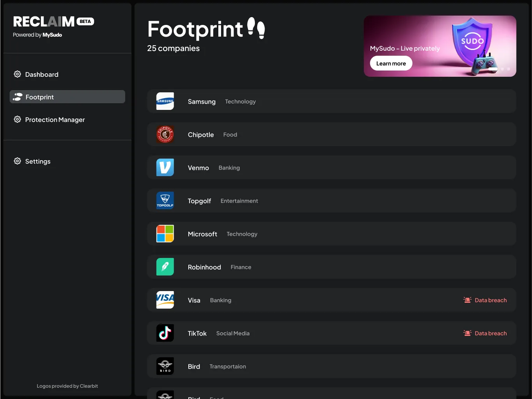Click the Topgolf company logo

[165, 201]
